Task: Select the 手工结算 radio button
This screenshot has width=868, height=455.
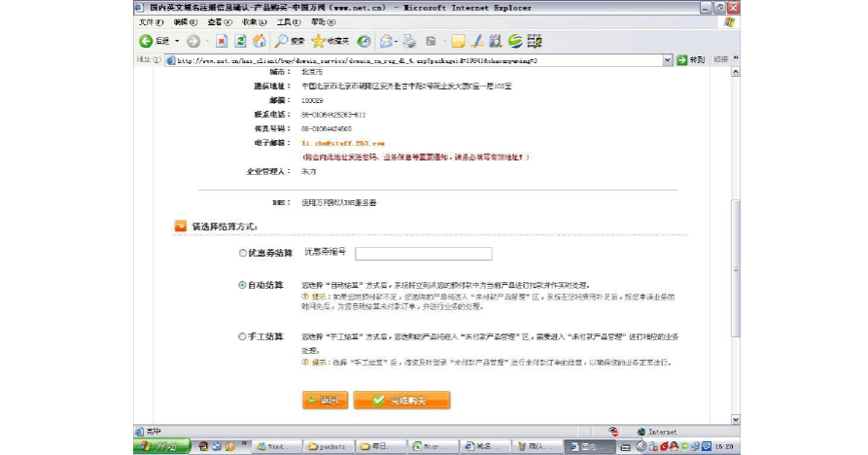Action: tap(243, 336)
